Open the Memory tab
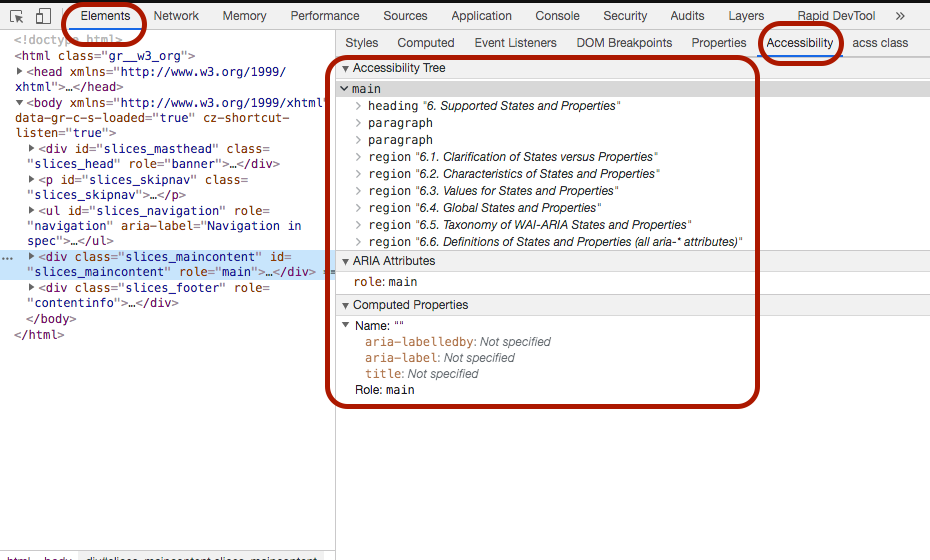Image resolution: width=930 pixels, height=560 pixels. coord(244,16)
